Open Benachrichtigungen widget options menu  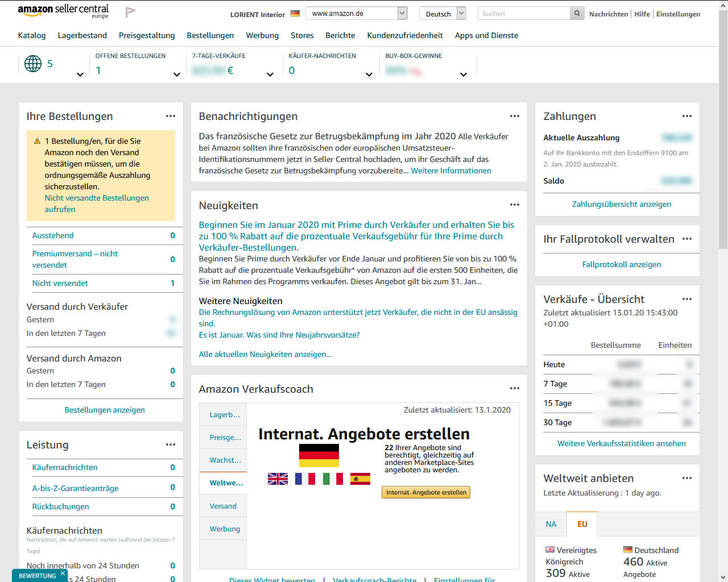515,116
